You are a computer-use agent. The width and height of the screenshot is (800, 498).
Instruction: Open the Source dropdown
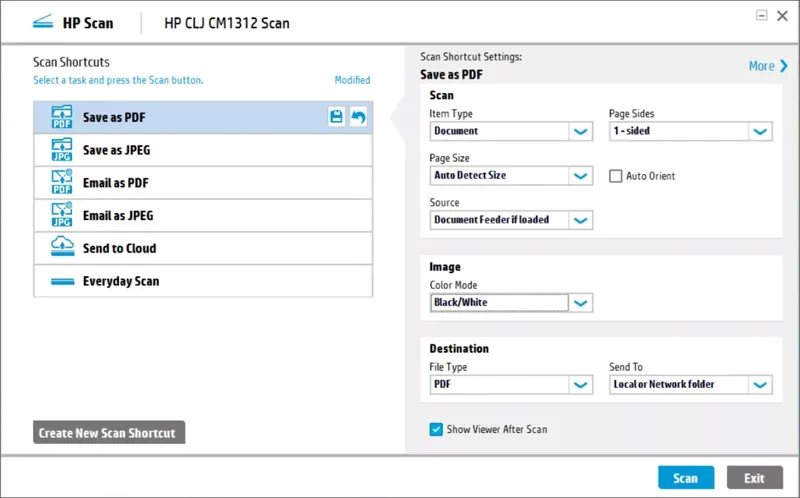coord(580,220)
